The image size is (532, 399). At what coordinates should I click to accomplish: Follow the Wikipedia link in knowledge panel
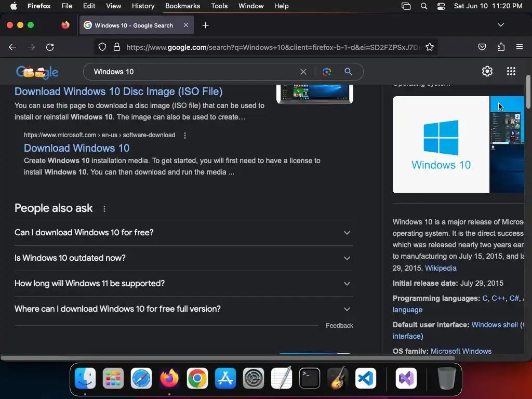(441, 268)
